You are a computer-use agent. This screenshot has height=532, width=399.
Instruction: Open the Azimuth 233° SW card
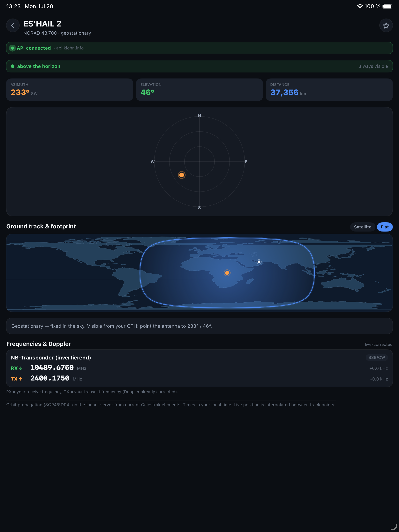point(70,89)
